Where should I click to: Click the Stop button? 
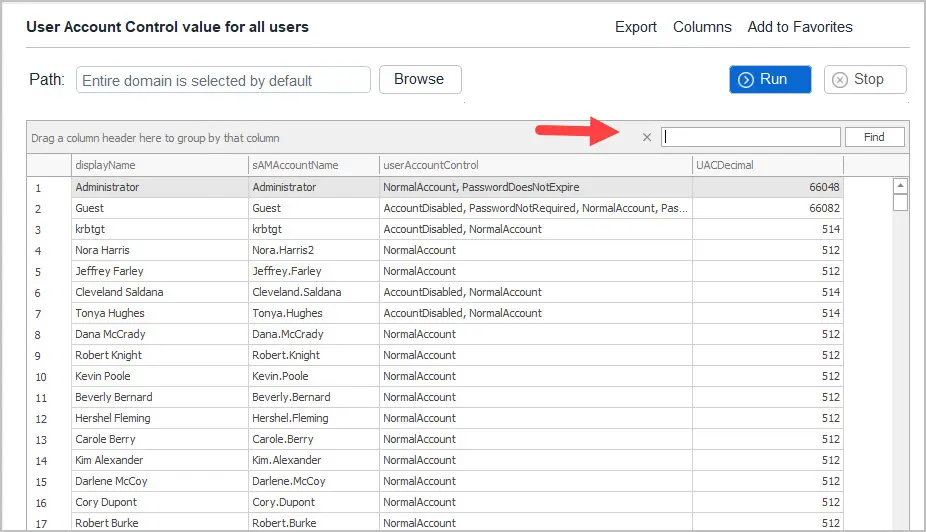865,79
